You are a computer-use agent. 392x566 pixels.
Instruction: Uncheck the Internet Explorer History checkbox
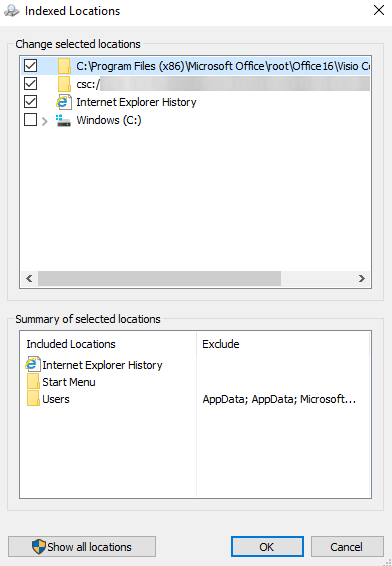[30, 102]
